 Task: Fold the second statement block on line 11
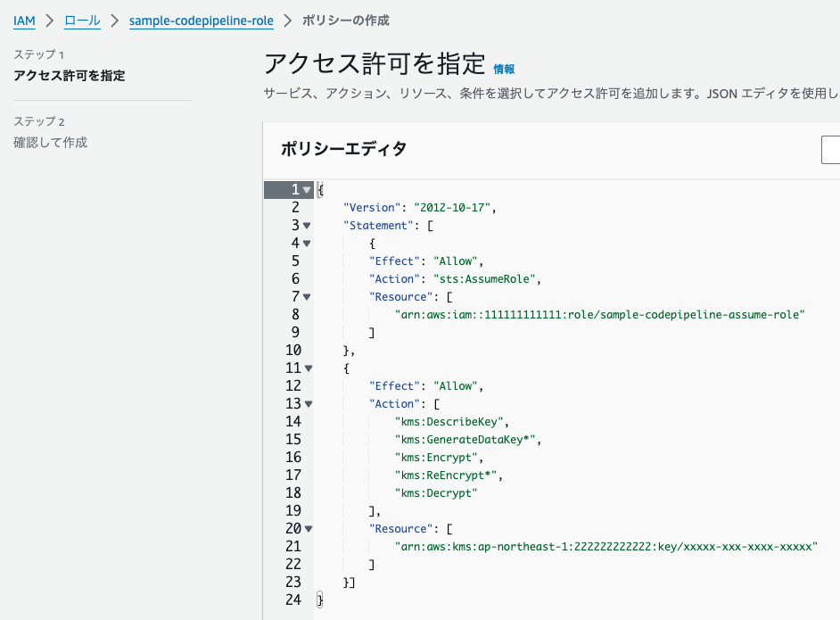tap(307, 368)
